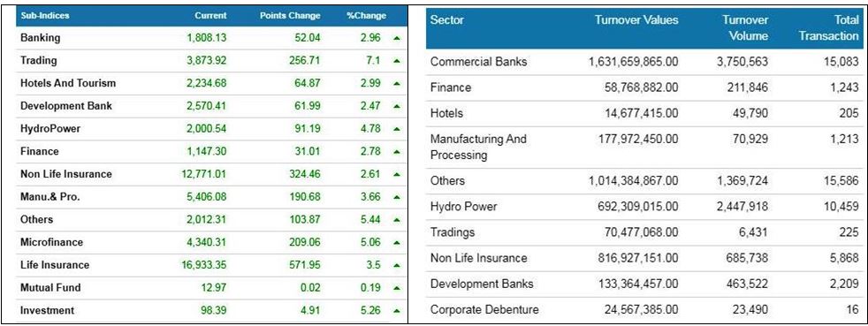Click Manufacturing And Processing sector name

(x=478, y=148)
